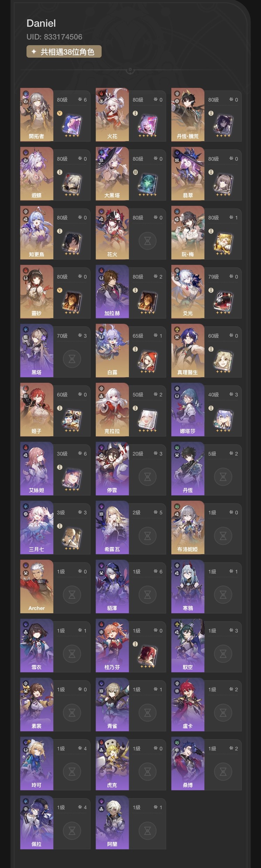This screenshot has width=261, height=868.
Task: Click the 共相遇38位角色 badge
Action: click(64, 52)
